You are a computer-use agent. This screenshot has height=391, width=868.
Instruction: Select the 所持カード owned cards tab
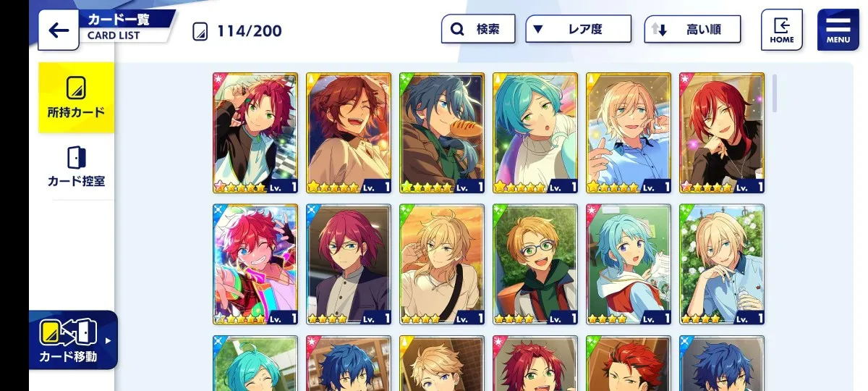click(76, 98)
